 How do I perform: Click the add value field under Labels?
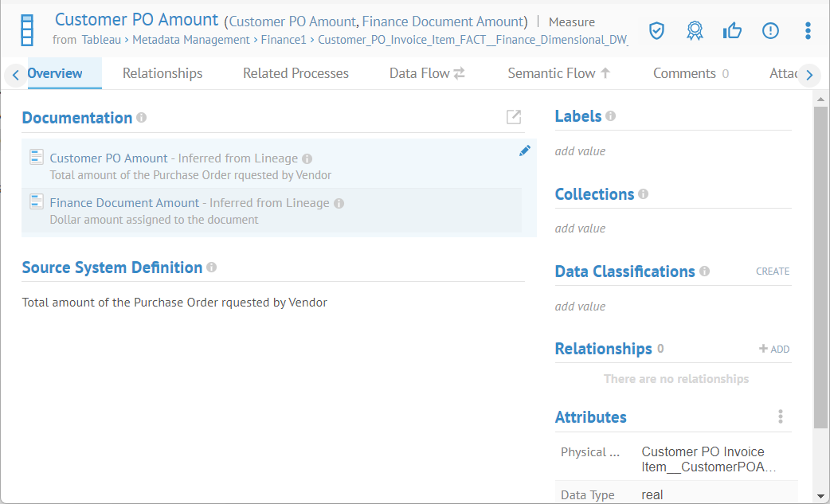coord(580,151)
